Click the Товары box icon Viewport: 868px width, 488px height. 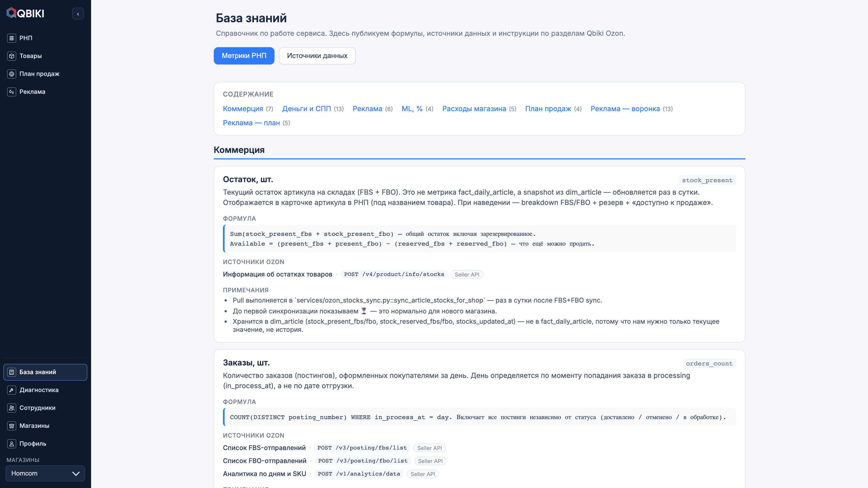coord(11,56)
